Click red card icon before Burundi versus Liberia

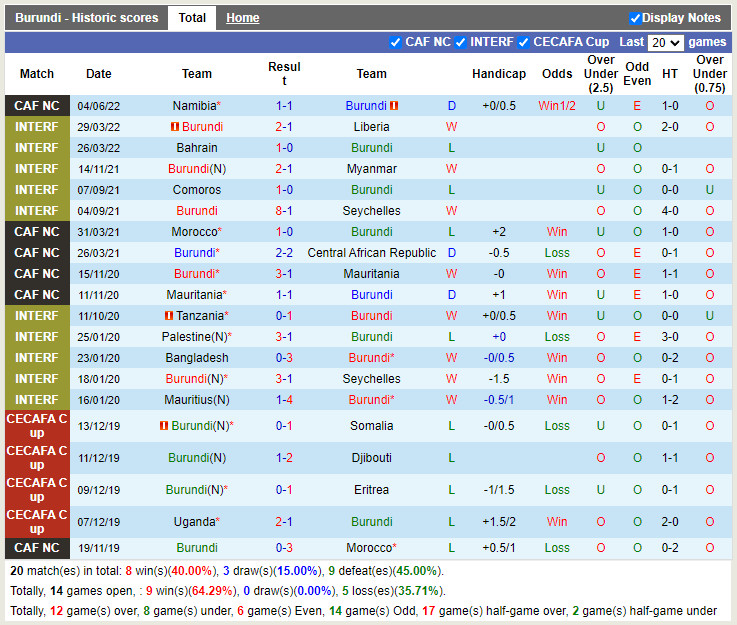click(x=174, y=127)
